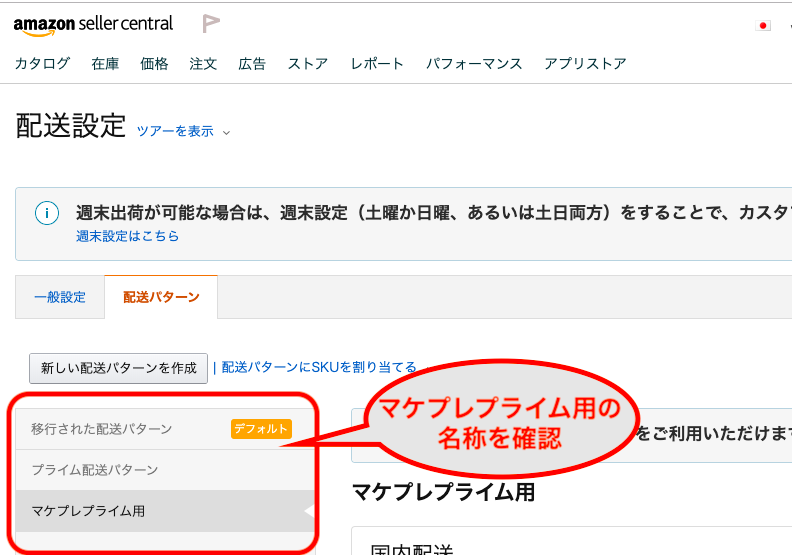Click the 新しい配送パターンを作成 button
Viewport: 792px width, 555px height.
[x=118, y=368]
